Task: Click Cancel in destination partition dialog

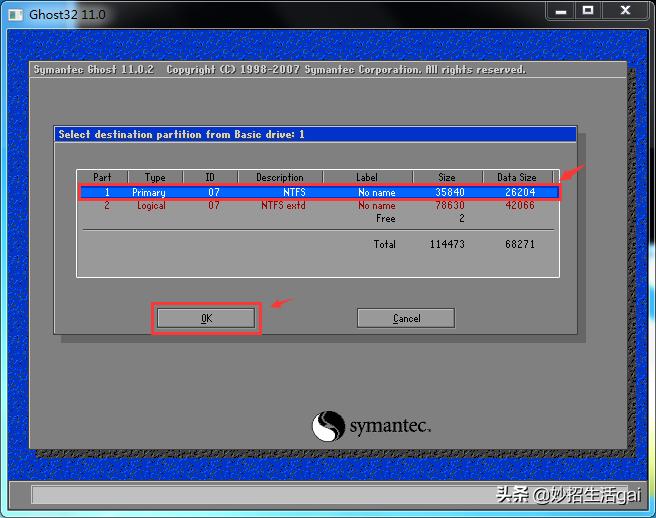Action: 406,318
